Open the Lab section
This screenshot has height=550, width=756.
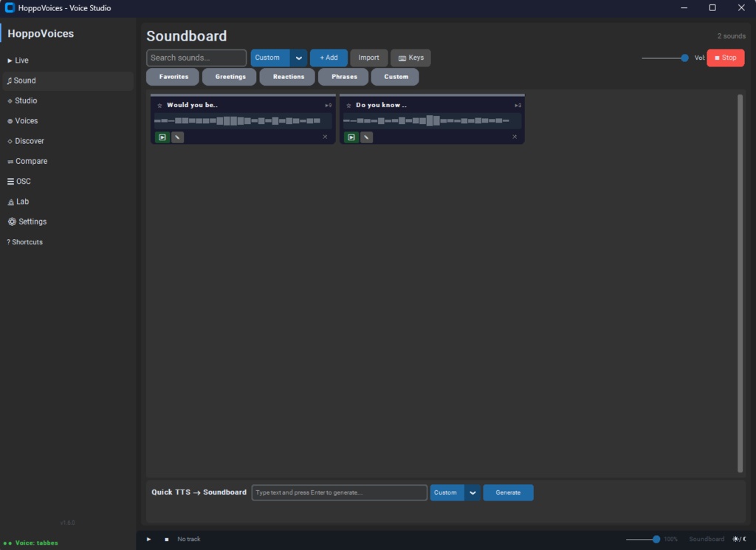click(x=67, y=202)
